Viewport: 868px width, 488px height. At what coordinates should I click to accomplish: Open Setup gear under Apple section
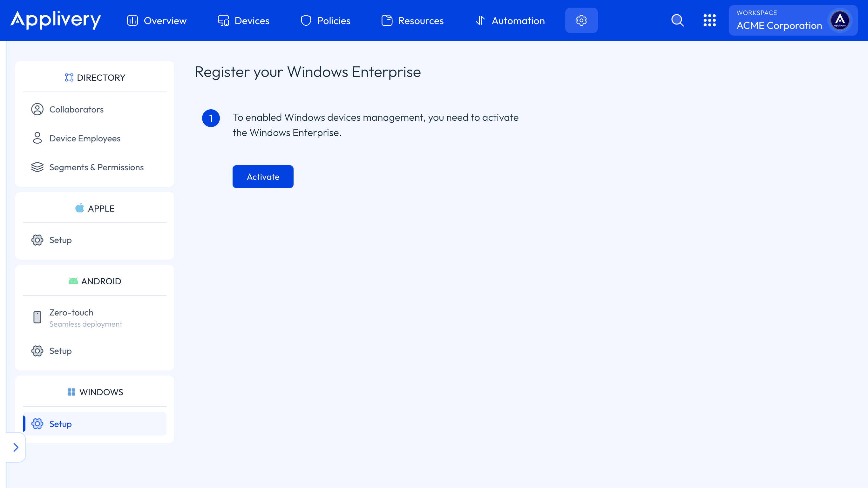tap(37, 240)
